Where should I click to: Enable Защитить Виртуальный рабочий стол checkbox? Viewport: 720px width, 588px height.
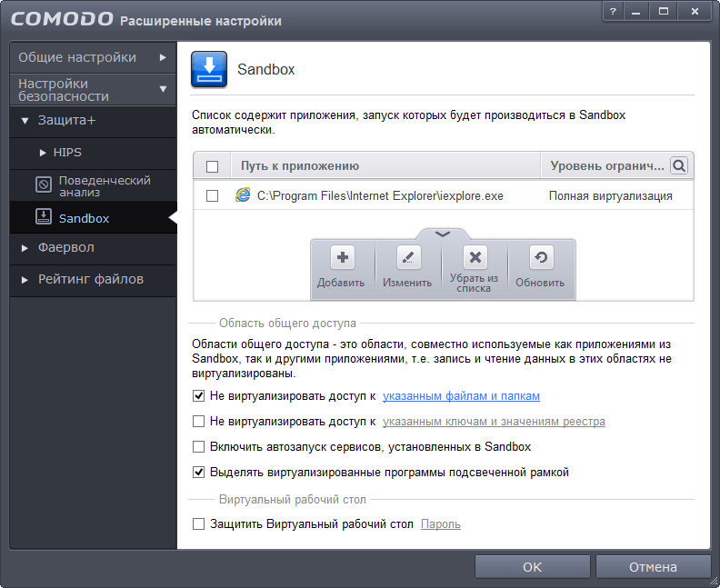coord(198,523)
